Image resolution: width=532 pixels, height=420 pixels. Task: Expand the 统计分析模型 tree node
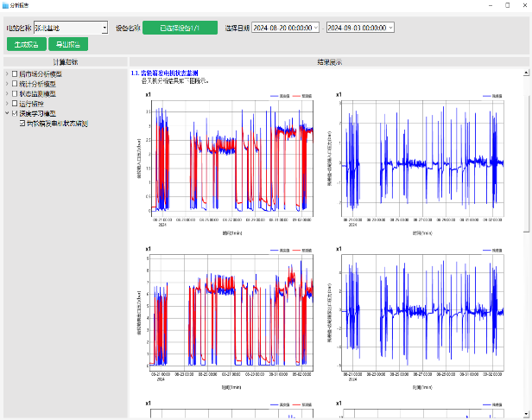pos(7,84)
